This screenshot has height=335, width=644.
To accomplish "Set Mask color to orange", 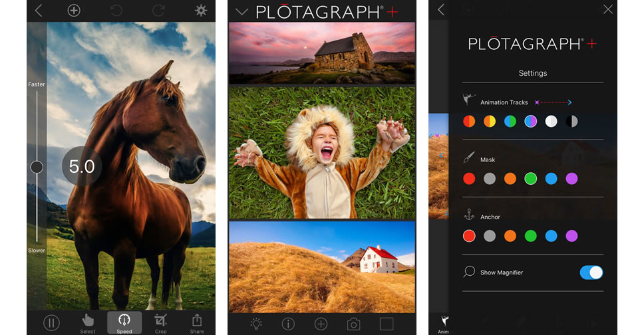I will 510,179.
